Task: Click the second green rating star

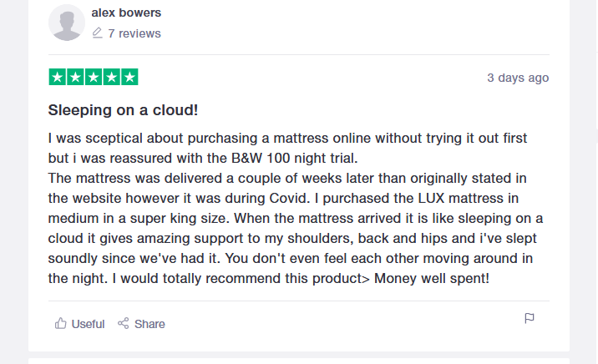Action: 75,77
